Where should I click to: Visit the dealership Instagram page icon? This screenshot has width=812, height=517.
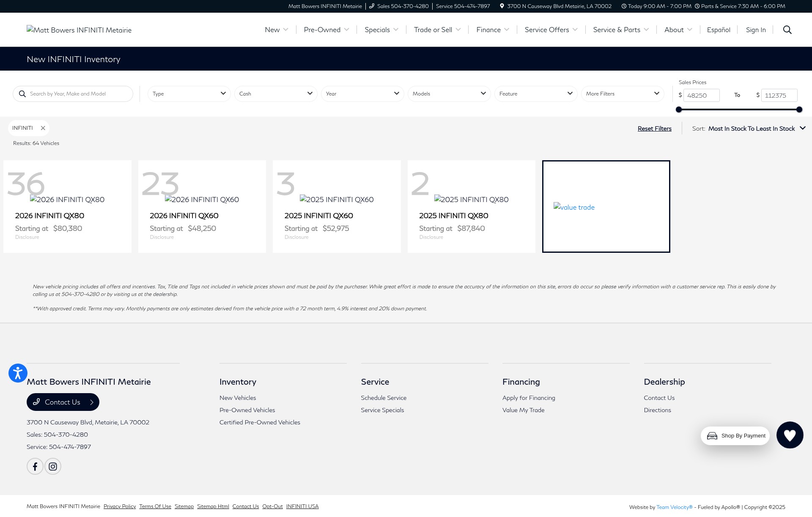tap(53, 466)
